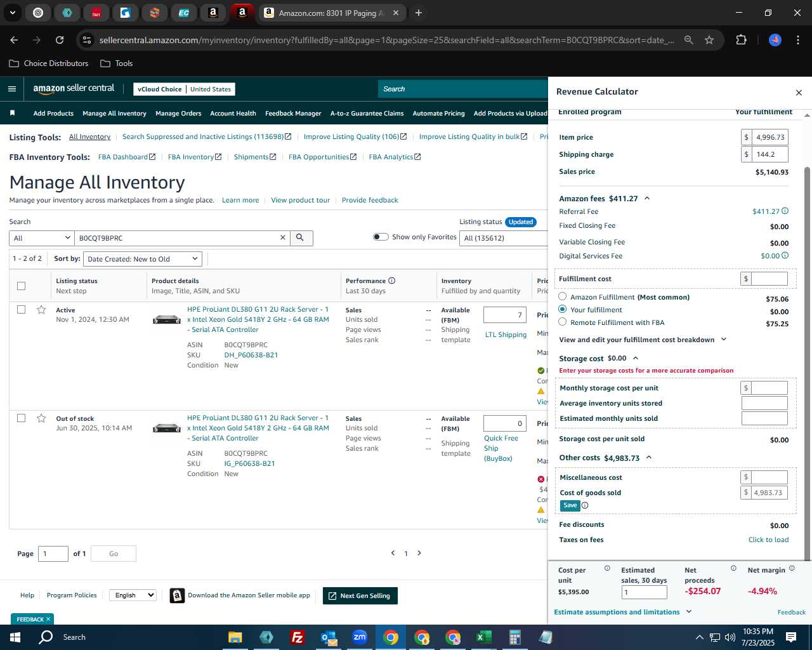Go to next page arrow in pagination
The width and height of the screenshot is (812, 650).
coord(419,554)
